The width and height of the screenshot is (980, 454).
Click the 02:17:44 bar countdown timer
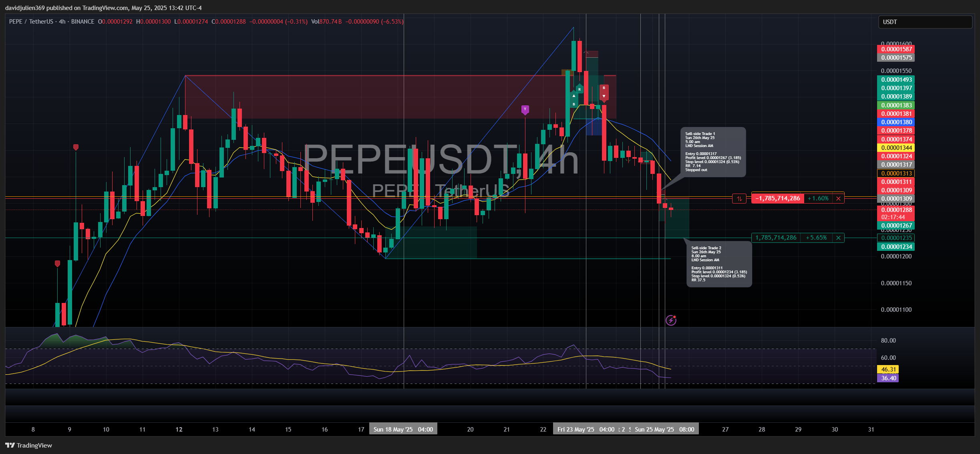893,217
